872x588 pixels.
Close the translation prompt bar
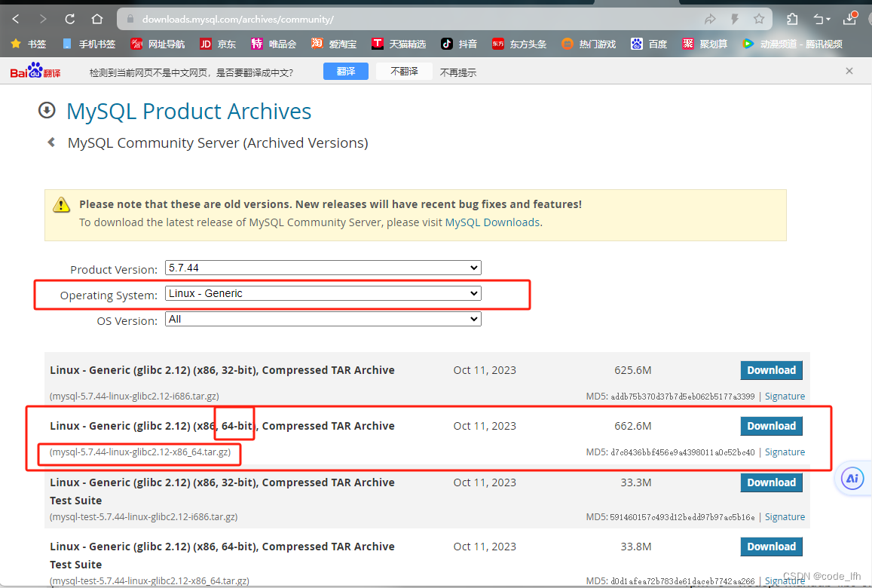pyautogui.click(x=849, y=71)
